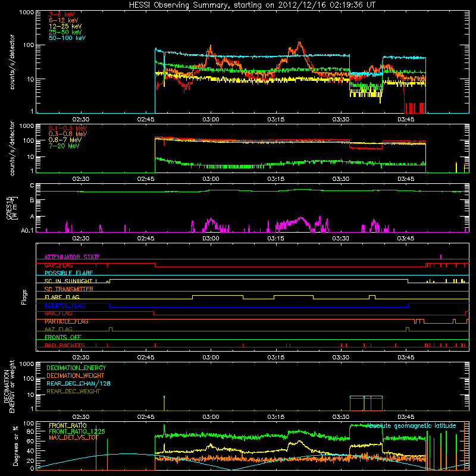Select the 50-100 keV legend label
The height and width of the screenshot is (476, 476).
pyautogui.click(x=67, y=38)
